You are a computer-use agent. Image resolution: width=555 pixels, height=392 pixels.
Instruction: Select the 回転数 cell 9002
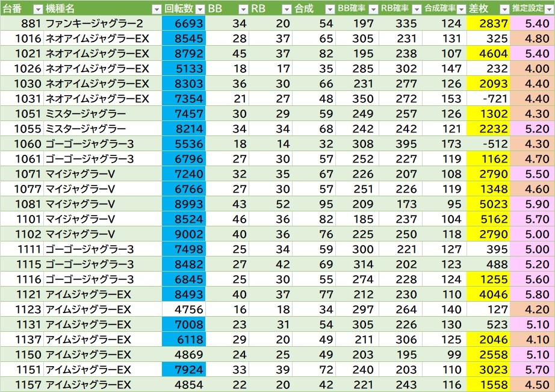[184, 234]
